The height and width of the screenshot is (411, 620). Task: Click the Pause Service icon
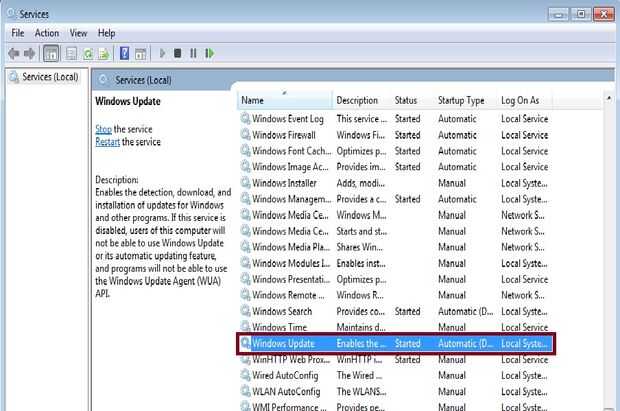(x=193, y=53)
